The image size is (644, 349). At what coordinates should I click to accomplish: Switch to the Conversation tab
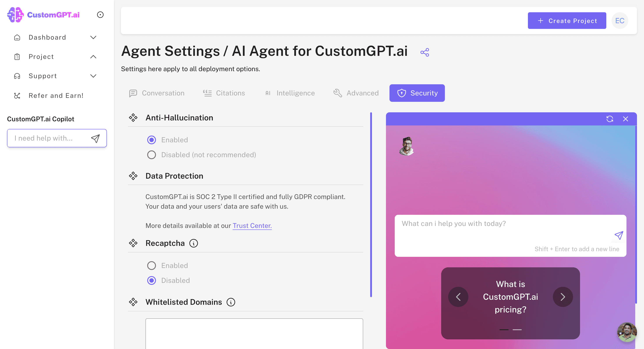tap(157, 93)
